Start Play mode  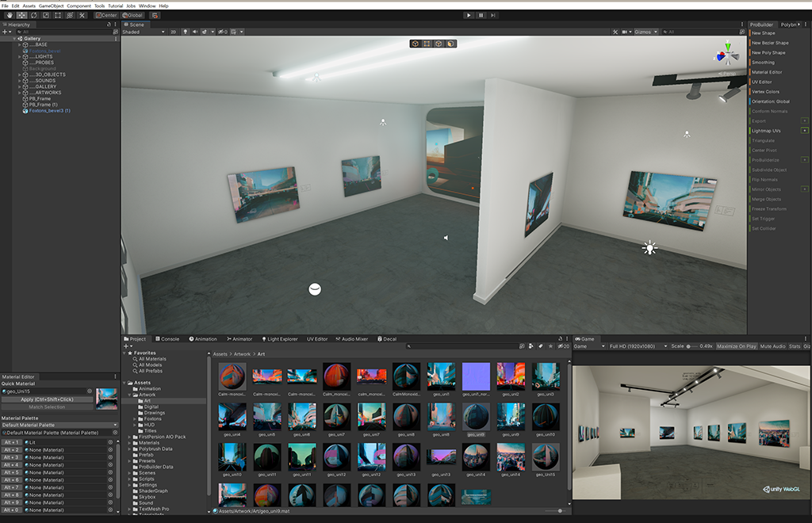469,16
